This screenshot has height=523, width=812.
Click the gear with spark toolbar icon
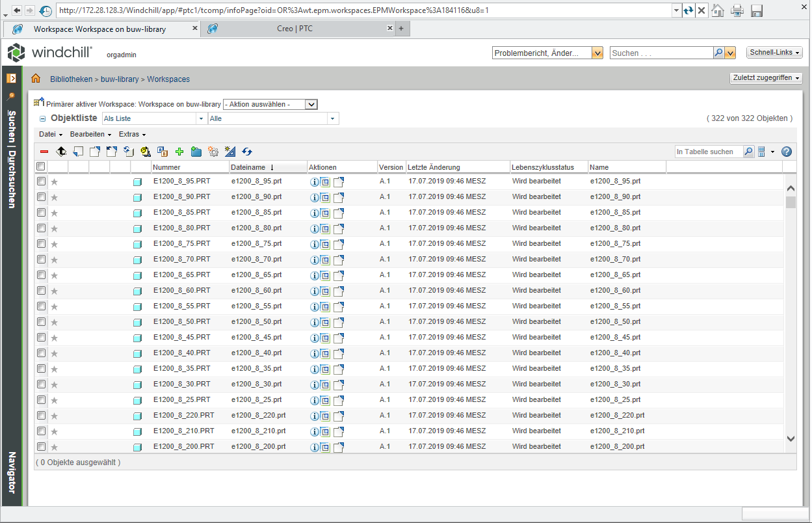pos(213,152)
